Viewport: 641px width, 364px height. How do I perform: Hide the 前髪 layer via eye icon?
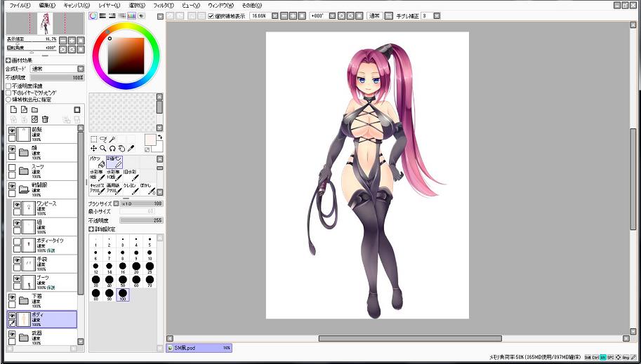pyautogui.click(x=12, y=131)
